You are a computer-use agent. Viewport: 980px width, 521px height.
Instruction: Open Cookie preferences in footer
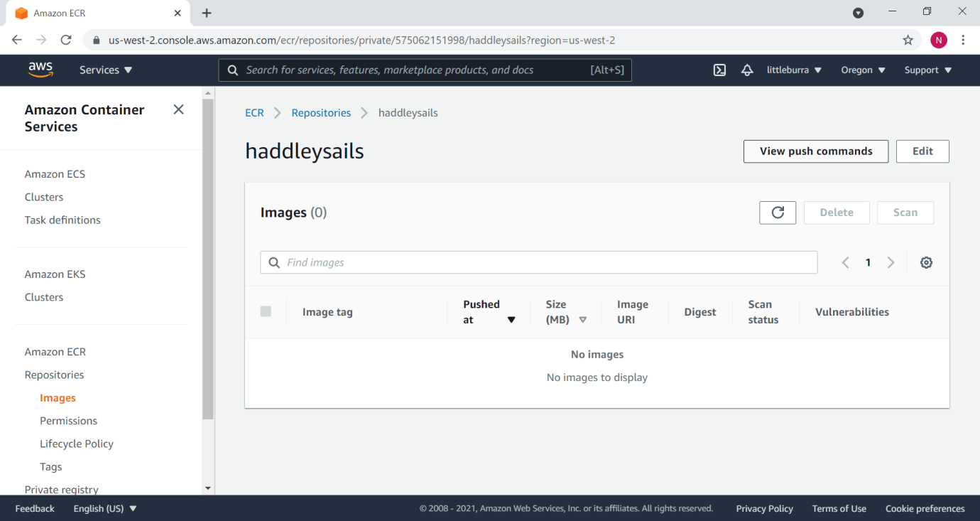click(925, 508)
